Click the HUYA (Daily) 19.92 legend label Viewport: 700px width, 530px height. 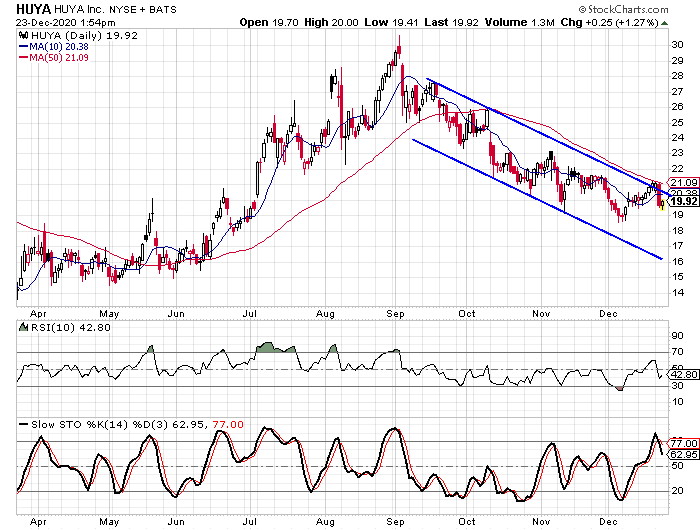84,36
